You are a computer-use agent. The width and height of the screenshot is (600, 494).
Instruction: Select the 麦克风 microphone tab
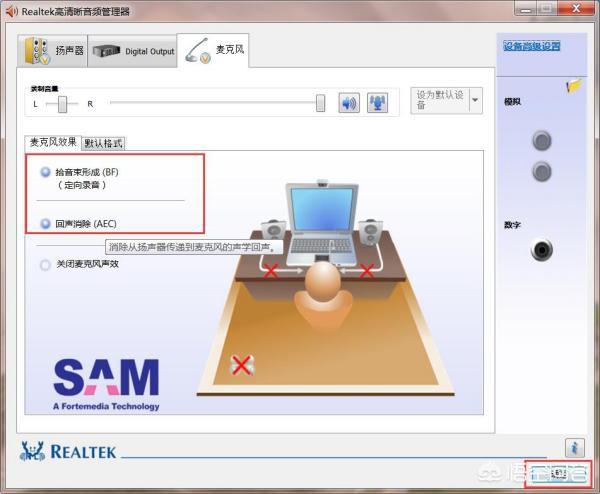click(213, 51)
